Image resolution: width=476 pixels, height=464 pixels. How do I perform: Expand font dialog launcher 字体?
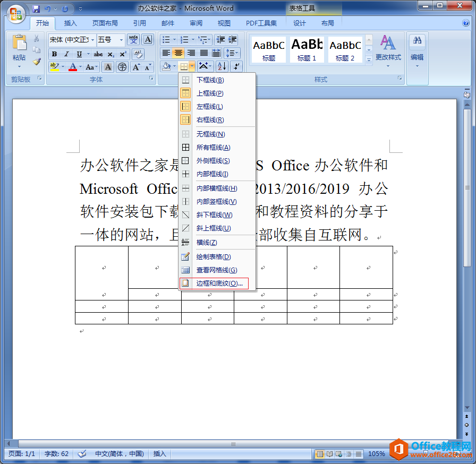pyautogui.click(x=151, y=78)
